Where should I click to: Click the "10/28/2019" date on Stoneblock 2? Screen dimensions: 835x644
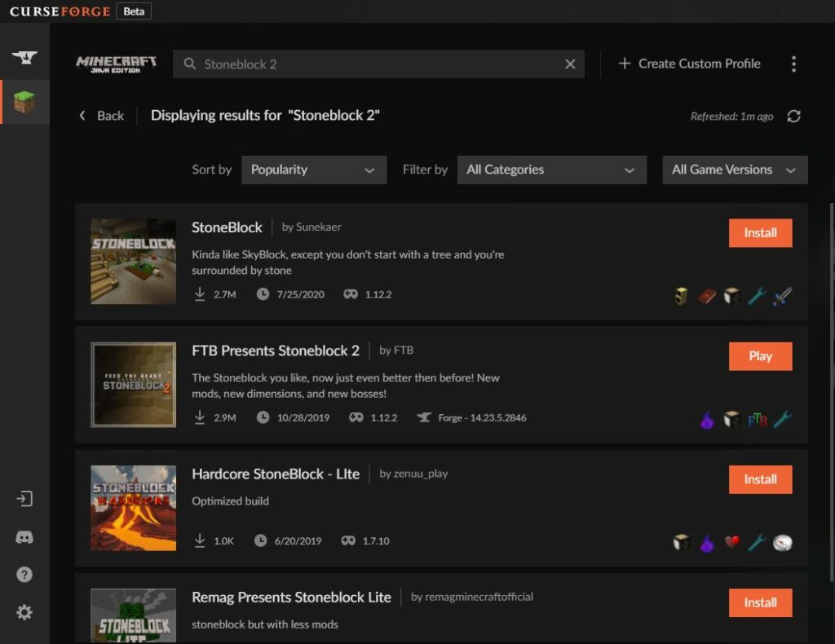pyautogui.click(x=303, y=418)
